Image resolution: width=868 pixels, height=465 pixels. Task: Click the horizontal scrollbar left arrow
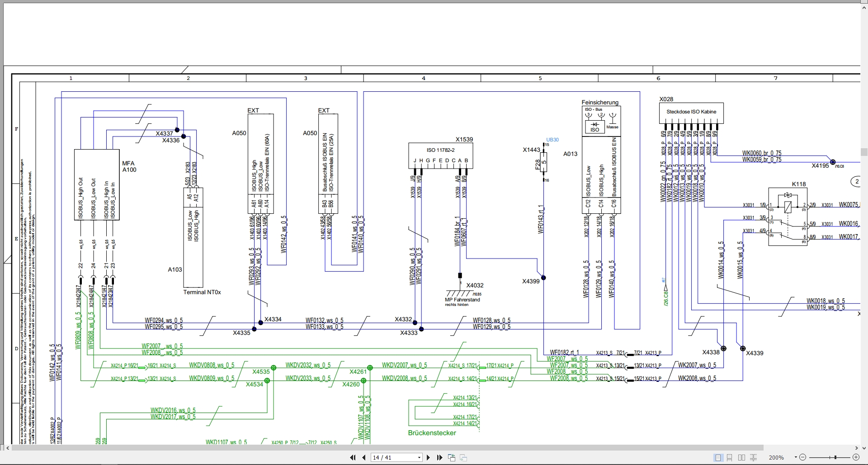(x=8, y=448)
